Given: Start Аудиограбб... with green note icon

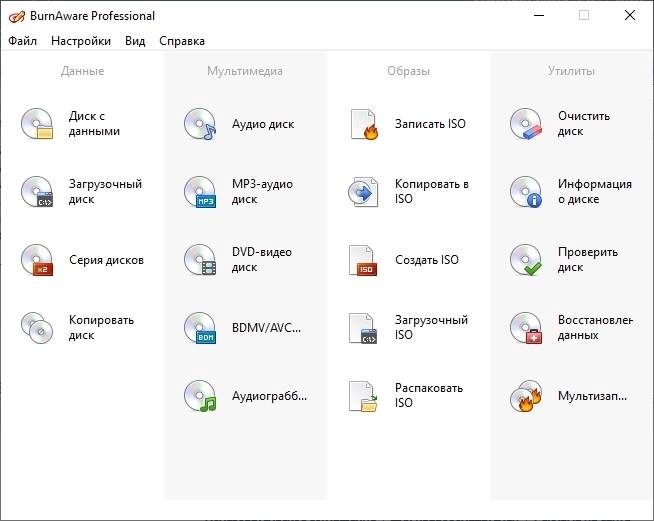Looking at the screenshot, I should [x=200, y=395].
